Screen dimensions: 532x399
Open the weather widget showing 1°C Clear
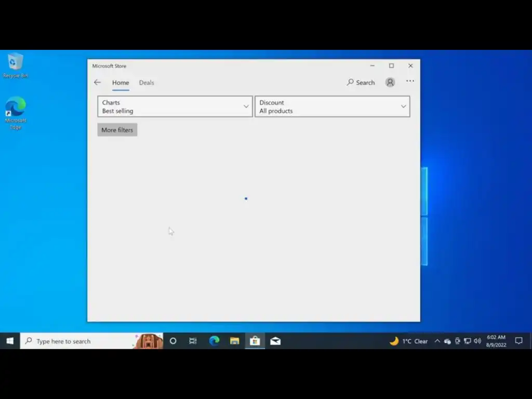coord(409,341)
